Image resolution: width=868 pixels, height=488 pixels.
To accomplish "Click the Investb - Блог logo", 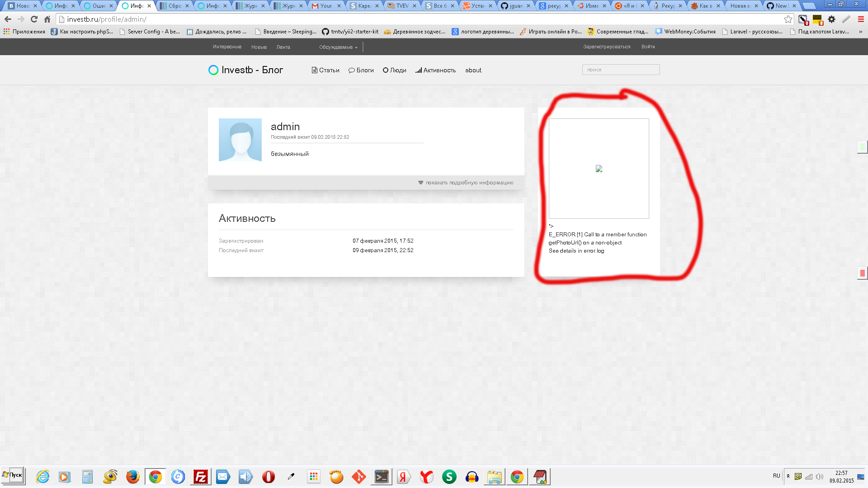I will tap(245, 70).
